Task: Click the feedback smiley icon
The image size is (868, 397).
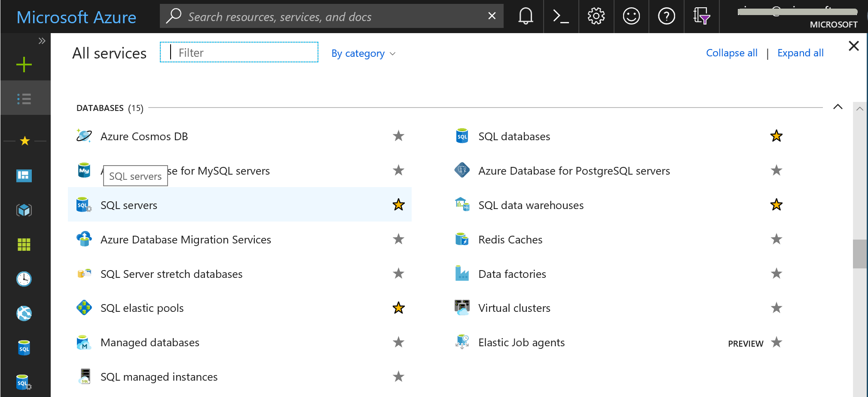Action: (x=631, y=17)
